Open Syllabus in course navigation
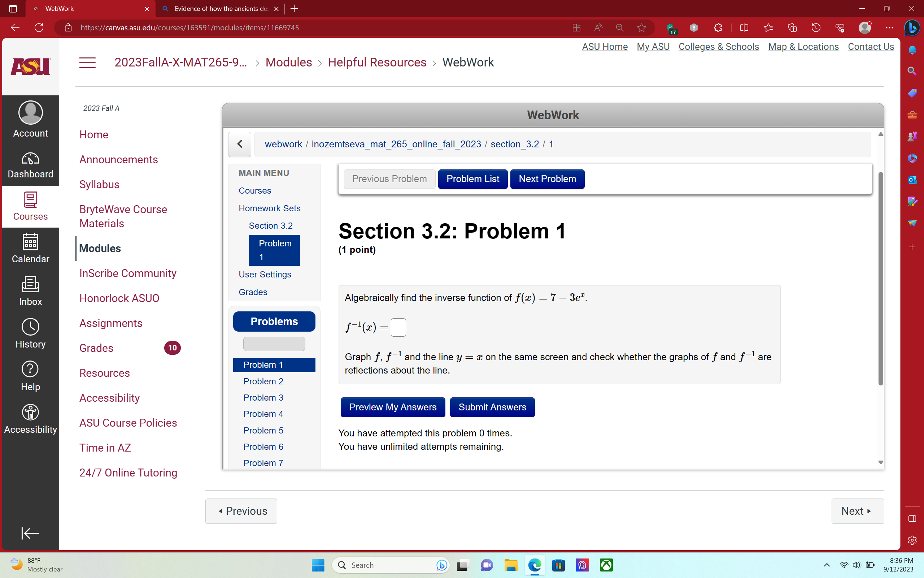This screenshot has width=924, height=578. coord(99,184)
